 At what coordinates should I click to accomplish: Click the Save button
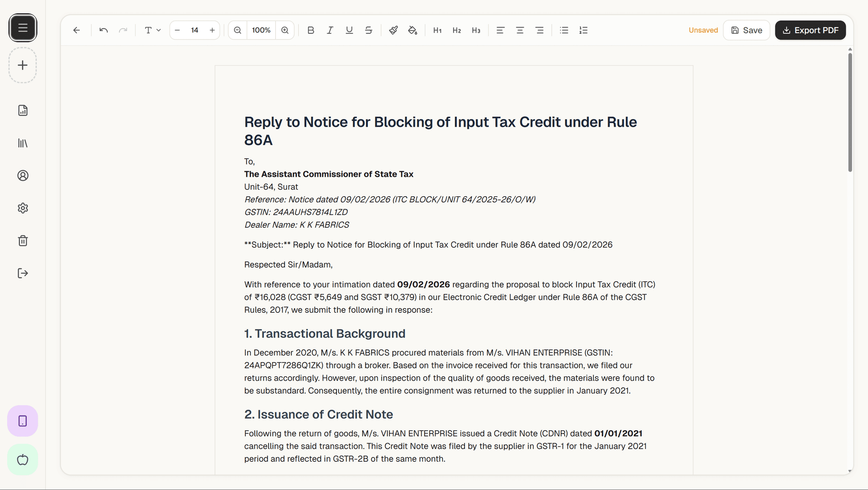[746, 30]
